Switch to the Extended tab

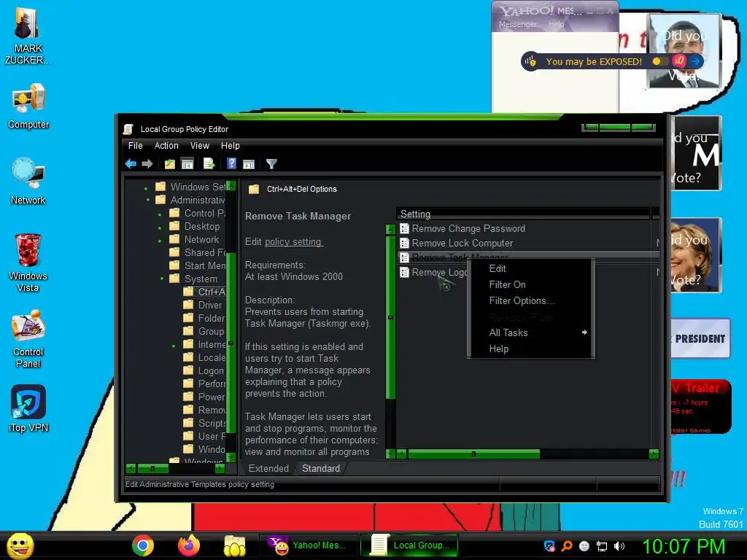pyautogui.click(x=268, y=468)
